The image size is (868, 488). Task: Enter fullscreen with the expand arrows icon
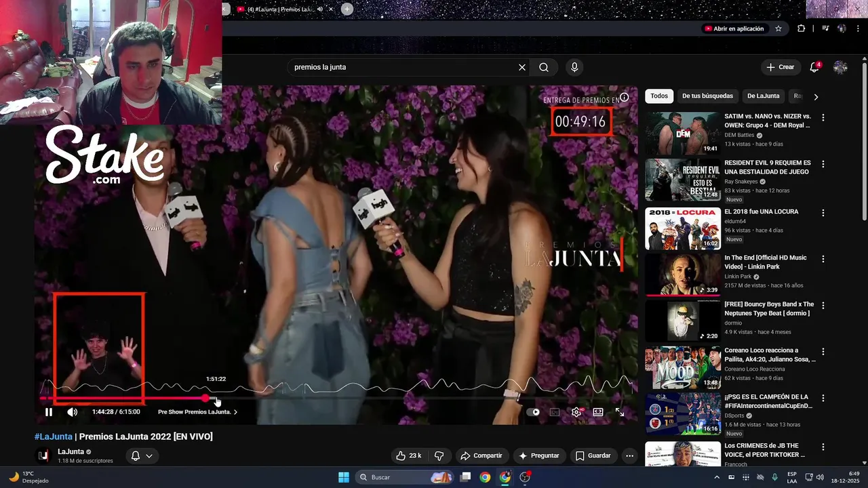click(620, 412)
